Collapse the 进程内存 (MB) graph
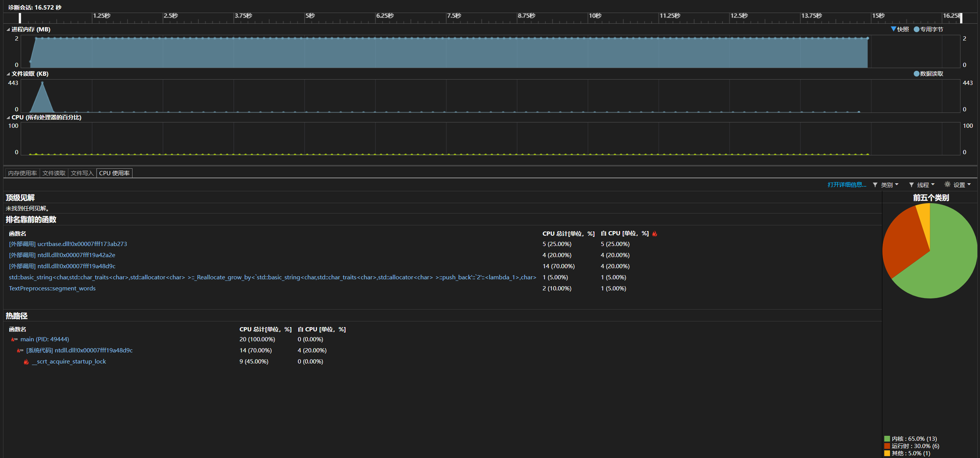This screenshot has width=980, height=458. (8, 29)
